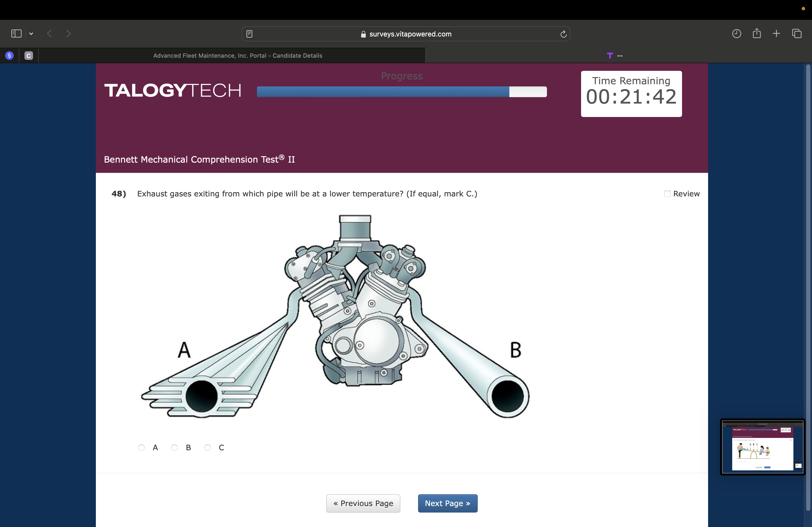This screenshot has height=527, width=812.
Task: Select radio button answer C
Action: pos(208,448)
